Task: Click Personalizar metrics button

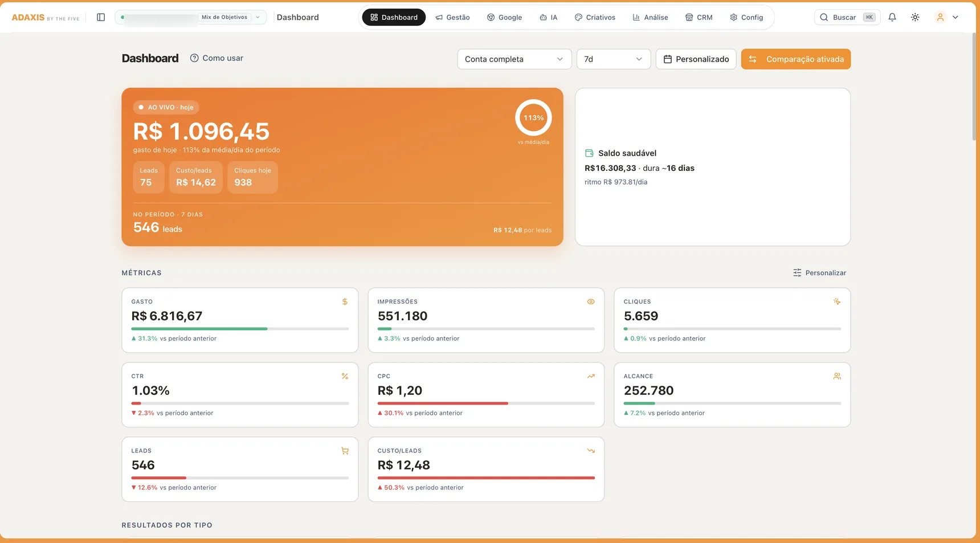Action: (819, 273)
